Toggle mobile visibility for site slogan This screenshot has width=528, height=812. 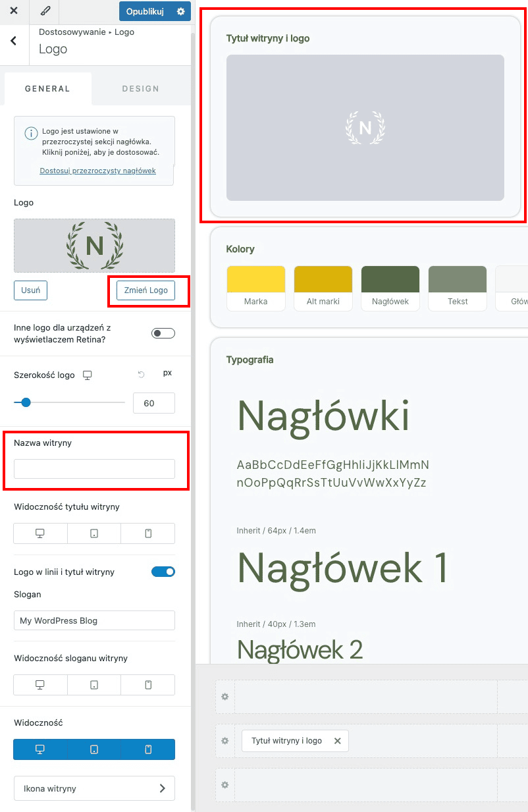click(x=148, y=685)
